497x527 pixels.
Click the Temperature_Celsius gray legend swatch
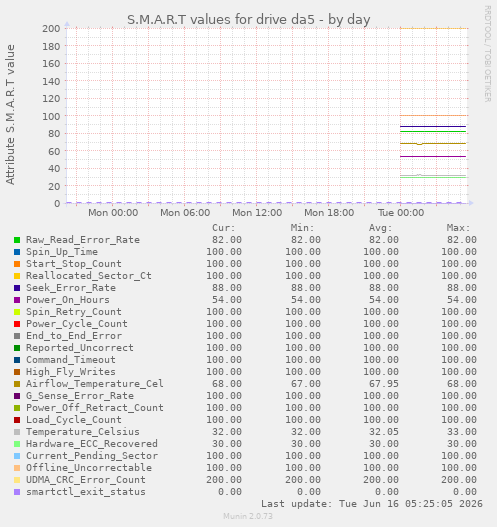click(17, 432)
